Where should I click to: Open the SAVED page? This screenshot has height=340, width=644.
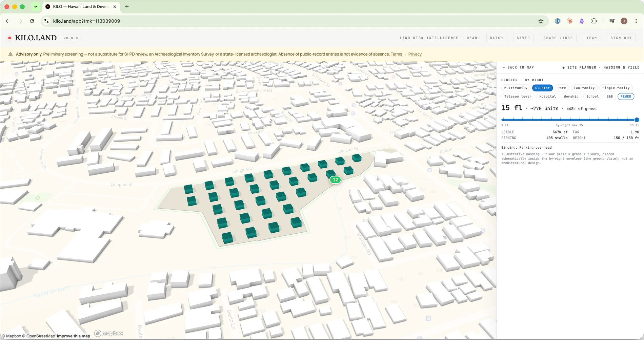pyautogui.click(x=523, y=38)
